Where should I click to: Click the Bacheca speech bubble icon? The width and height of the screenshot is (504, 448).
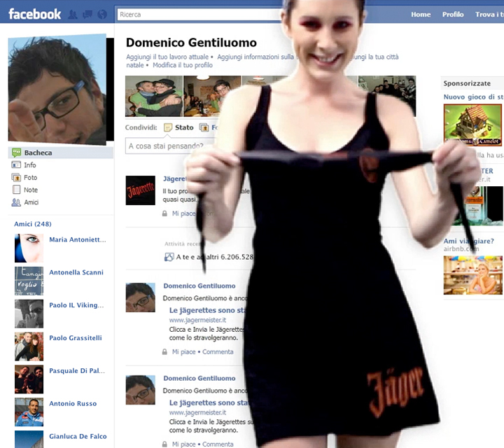point(16,153)
